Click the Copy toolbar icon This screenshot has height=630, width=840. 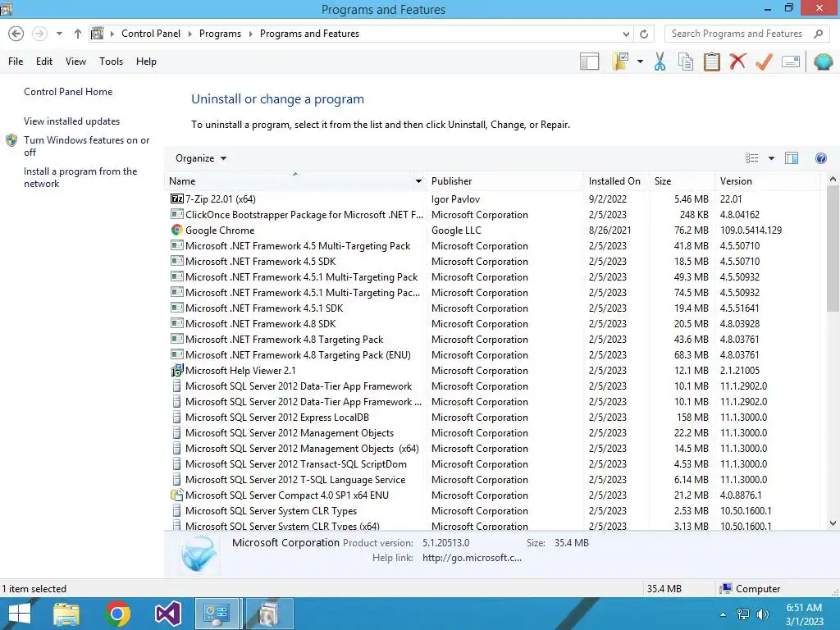click(x=686, y=62)
